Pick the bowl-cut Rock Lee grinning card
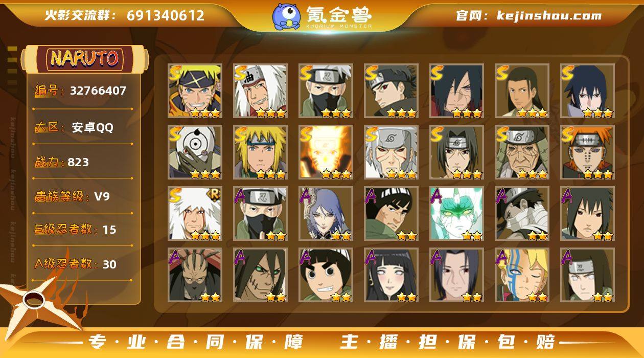Image resolution: width=644 pixels, height=358 pixels. click(x=326, y=275)
